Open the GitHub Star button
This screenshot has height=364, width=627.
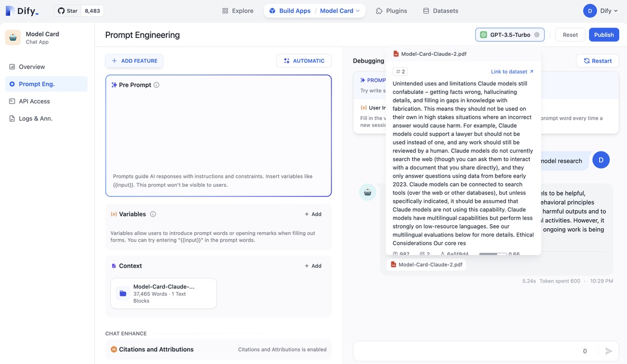click(68, 11)
